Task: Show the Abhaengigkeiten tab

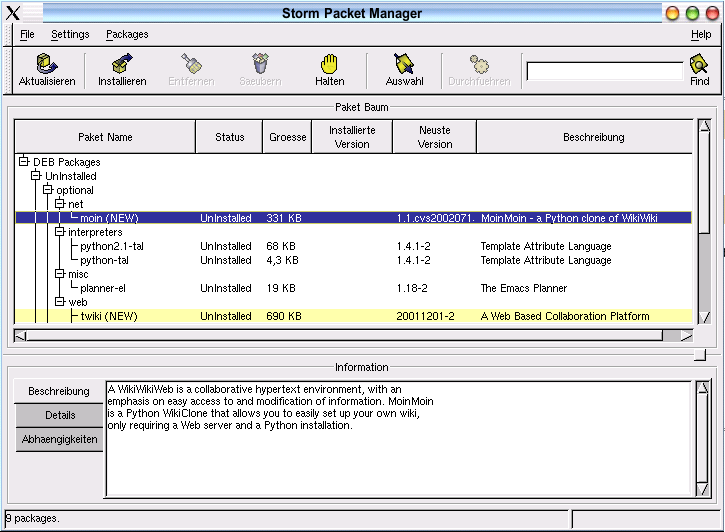Action: coord(59,439)
